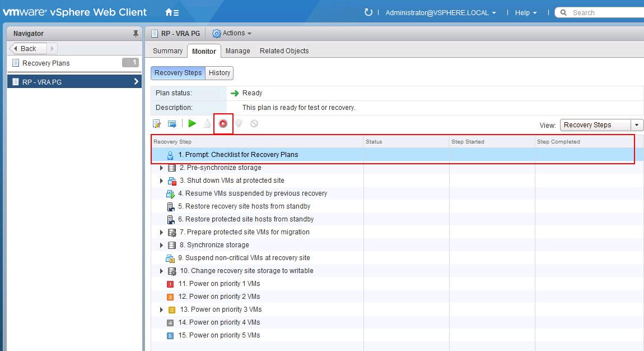The height and width of the screenshot is (351, 644).
Task: Open Recovery Plans in the Navigator
Action: tap(74, 63)
